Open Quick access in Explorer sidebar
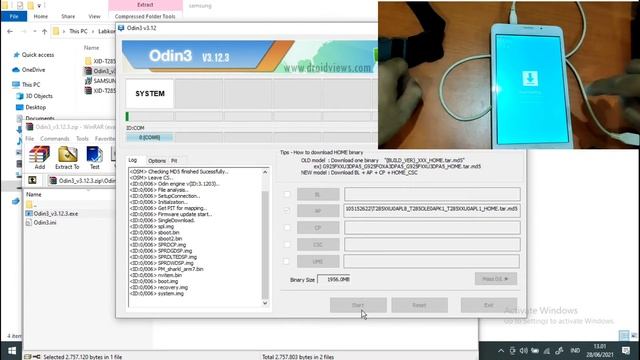640x360 pixels. click(33, 55)
